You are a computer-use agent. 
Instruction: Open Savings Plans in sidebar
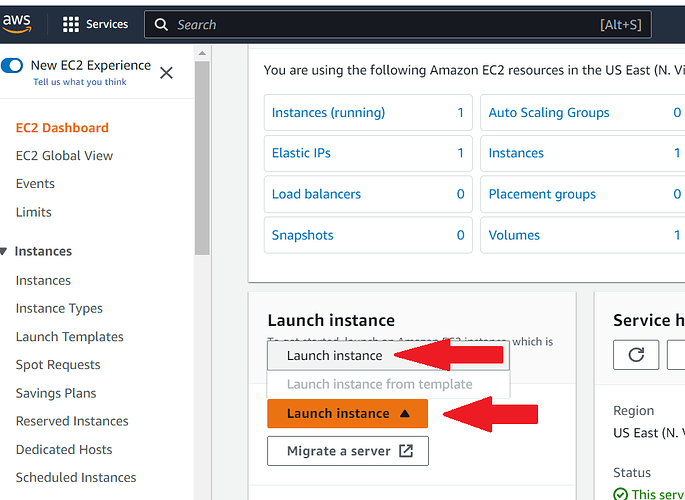56,393
